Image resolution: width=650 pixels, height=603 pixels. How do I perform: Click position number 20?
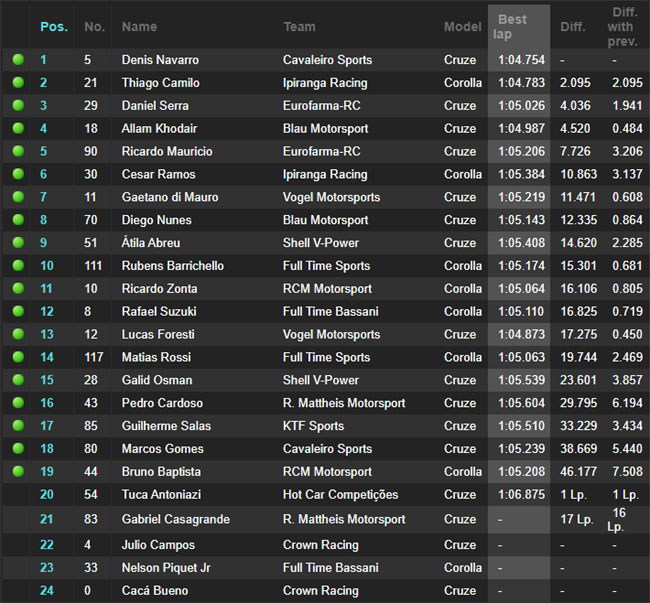coord(47,494)
